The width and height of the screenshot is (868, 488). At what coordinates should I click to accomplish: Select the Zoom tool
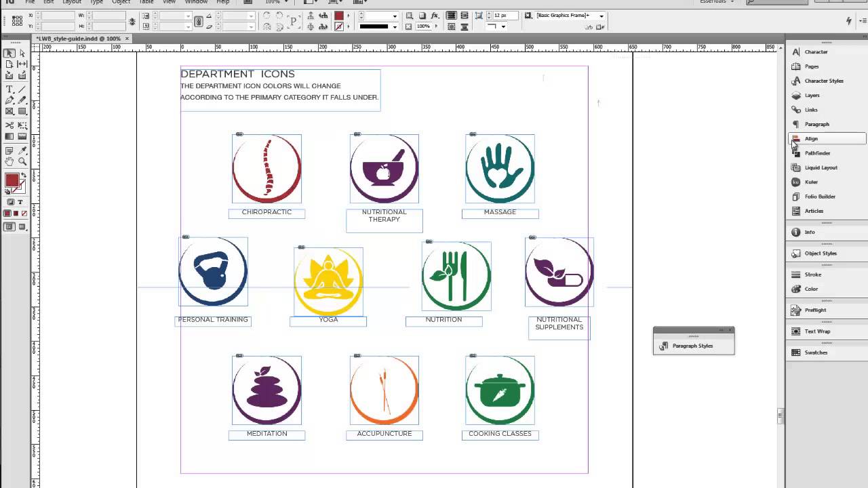pyautogui.click(x=22, y=161)
